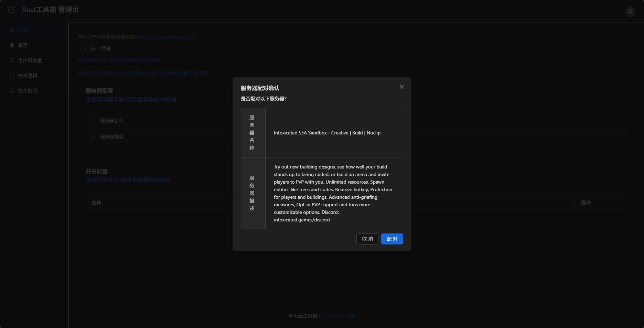Open the rust.rustplus.cn/1234 user page link
Viewport: 644px width, 328px height.
click(167, 37)
